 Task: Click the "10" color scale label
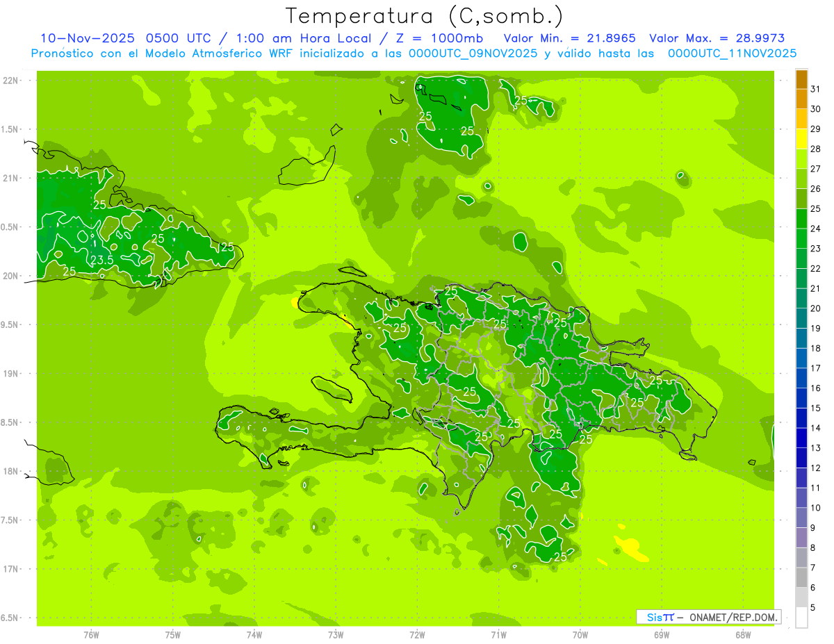point(816,508)
